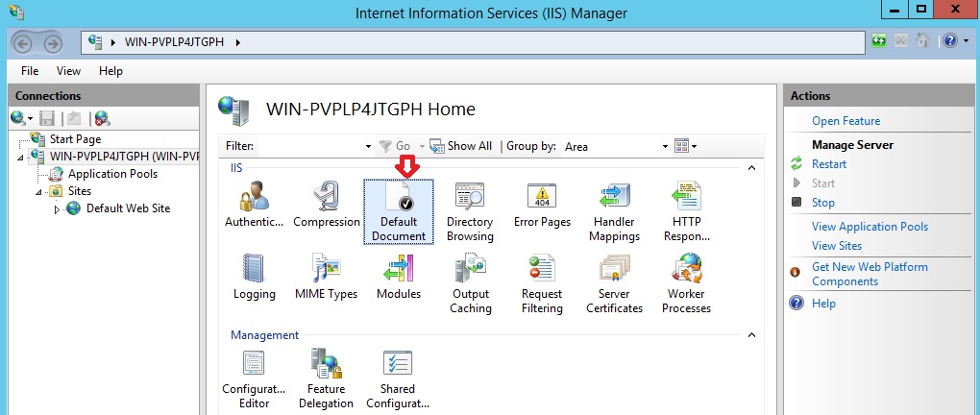Viewport: 980px width, 415px height.
Task: Open the MIME Types feature
Action: coord(327,278)
